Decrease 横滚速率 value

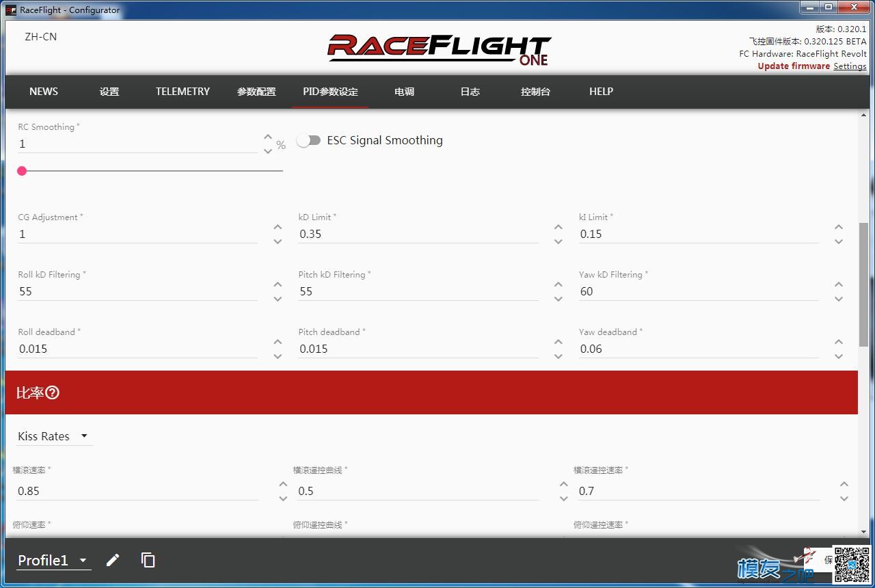click(x=283, y=498)
